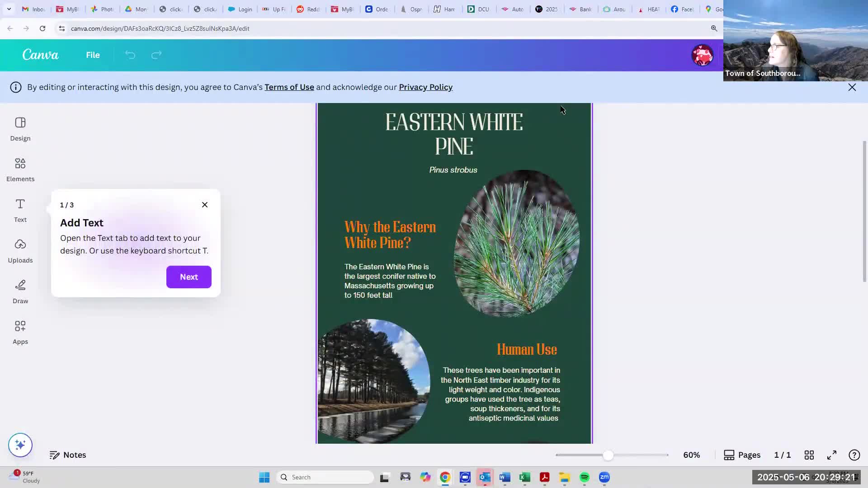Click the Canva AI assistant sparkle button
This screenshot has height=488, width=868.
tap(20, 445)
